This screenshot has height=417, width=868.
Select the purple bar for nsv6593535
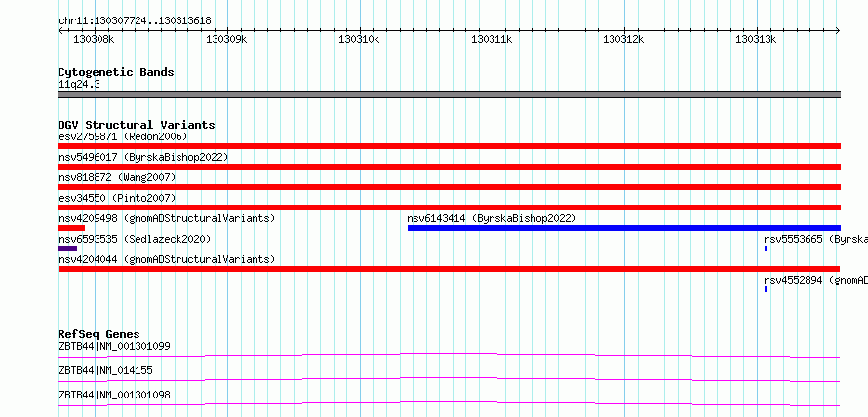67,248
